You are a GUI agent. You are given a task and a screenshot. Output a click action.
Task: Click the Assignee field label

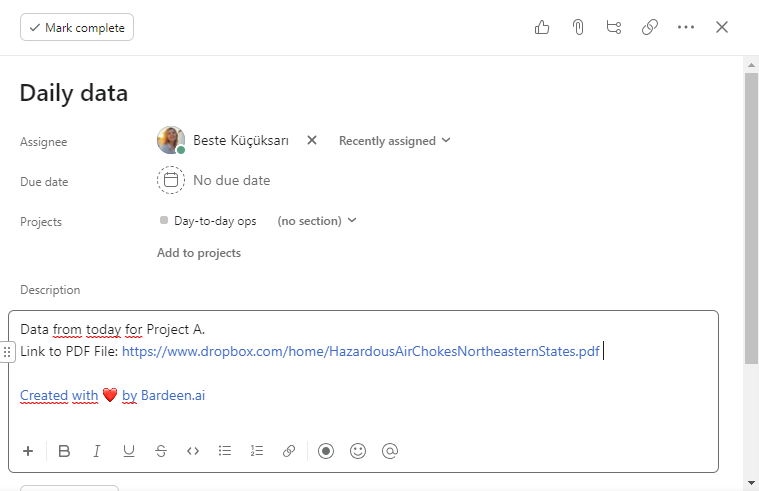click(x=44, y=142)
